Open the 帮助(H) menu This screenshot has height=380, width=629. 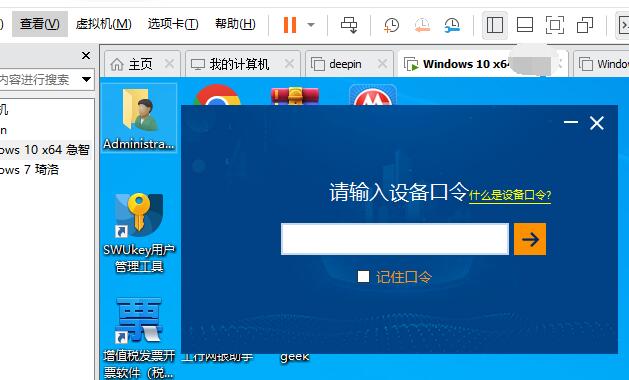235,24
